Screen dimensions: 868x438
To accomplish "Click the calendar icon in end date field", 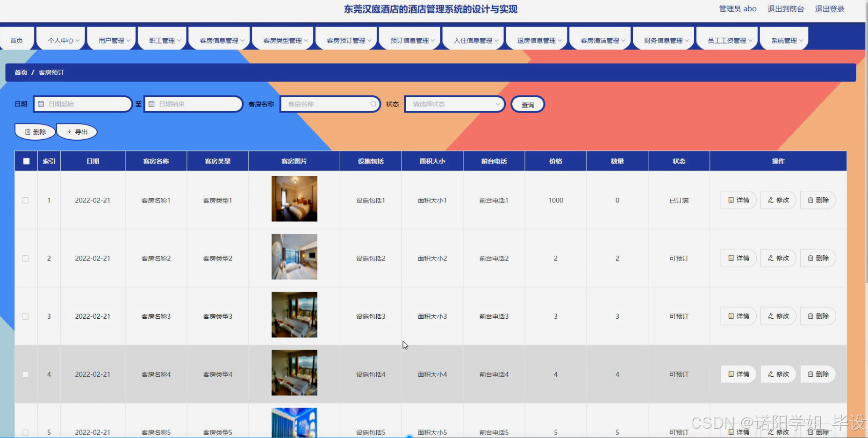I will [x=151, y=104].
